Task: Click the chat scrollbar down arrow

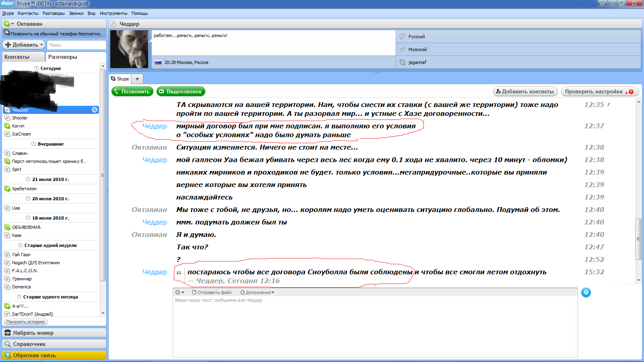Action: 639,280
